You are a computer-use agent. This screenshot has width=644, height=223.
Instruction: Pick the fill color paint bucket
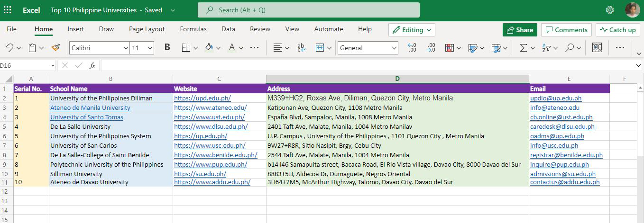coord(209,48)
